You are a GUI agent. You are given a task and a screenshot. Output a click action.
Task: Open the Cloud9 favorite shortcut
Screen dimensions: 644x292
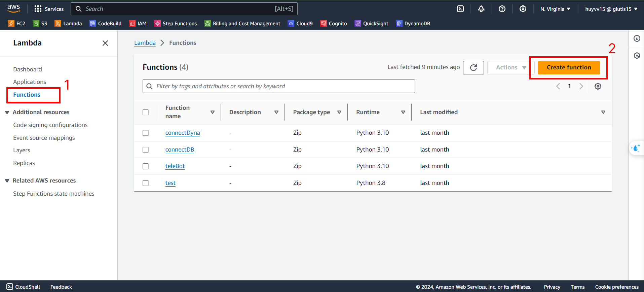[x=300, y=24]
